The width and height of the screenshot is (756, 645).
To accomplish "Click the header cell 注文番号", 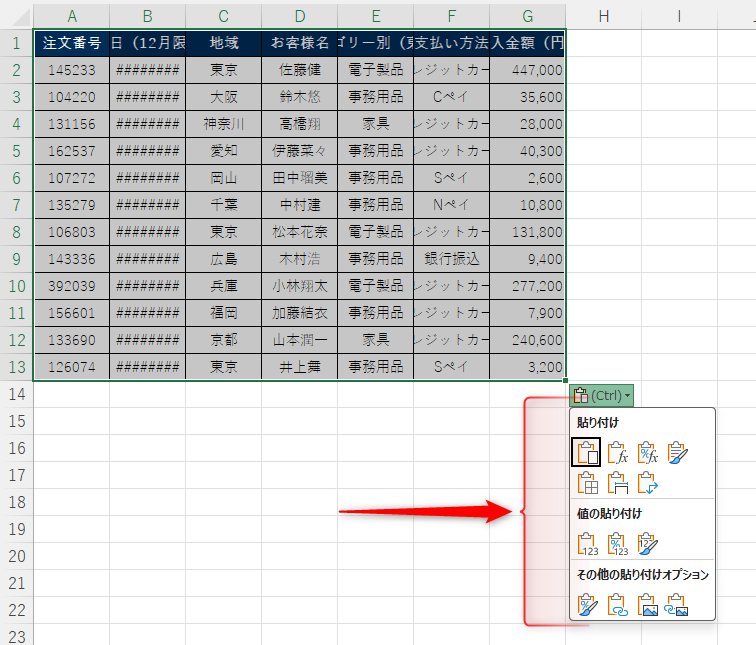I will [x=72, y=43].
